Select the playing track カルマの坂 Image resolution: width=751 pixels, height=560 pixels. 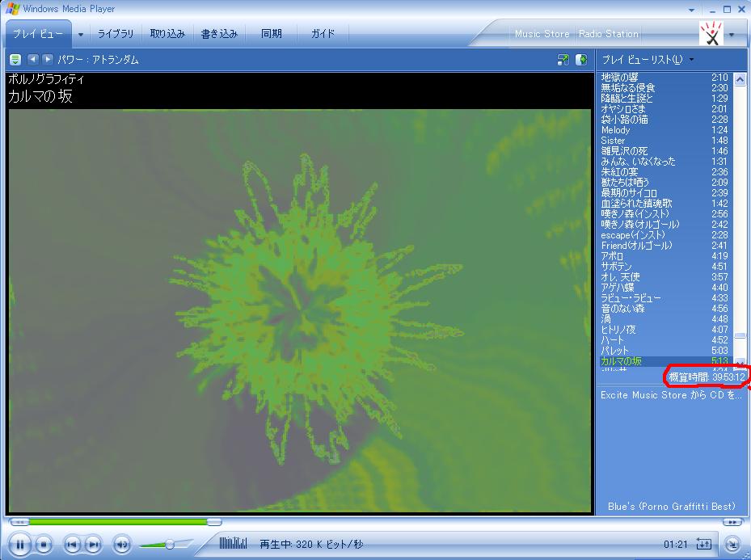pyautogui.click(x=665, y=361)
